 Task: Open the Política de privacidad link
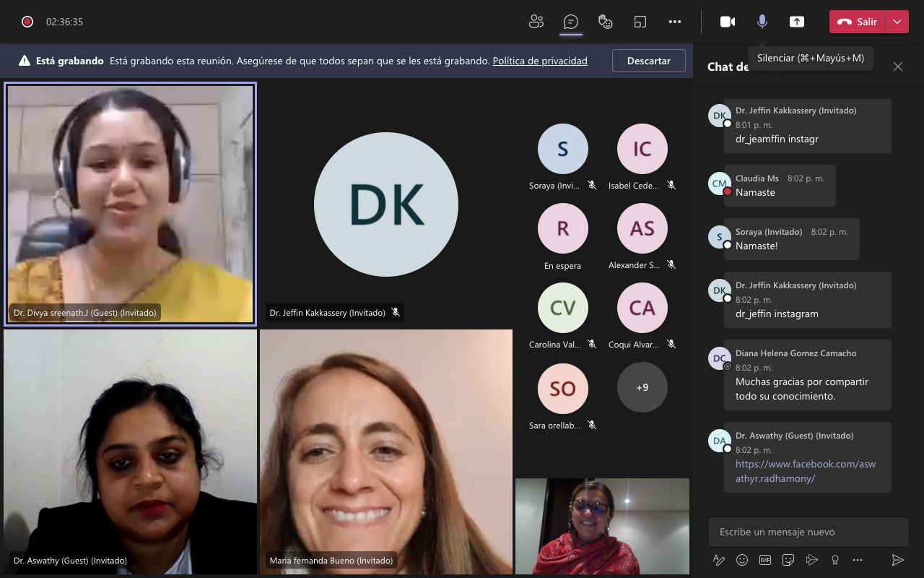pyautogui.click(x=540, y=61)
